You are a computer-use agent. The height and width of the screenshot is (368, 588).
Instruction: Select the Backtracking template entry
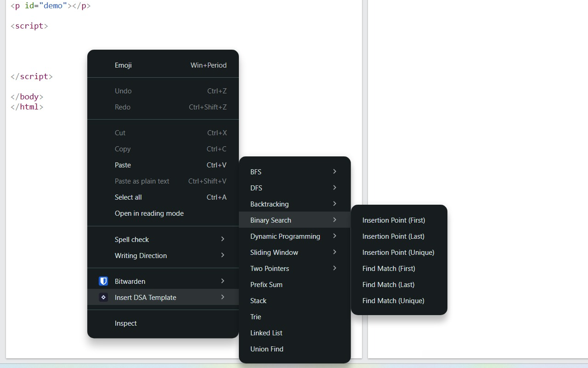coord(295,204)
